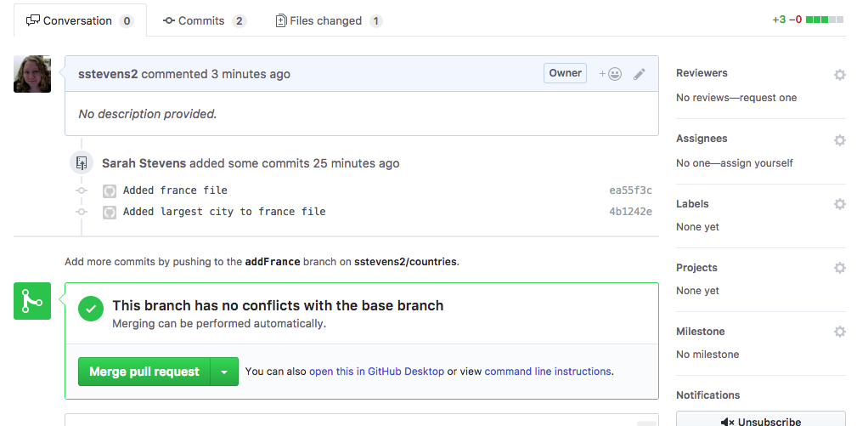
Task: Open commit hash ea55f3c
Action: point(630,190)
